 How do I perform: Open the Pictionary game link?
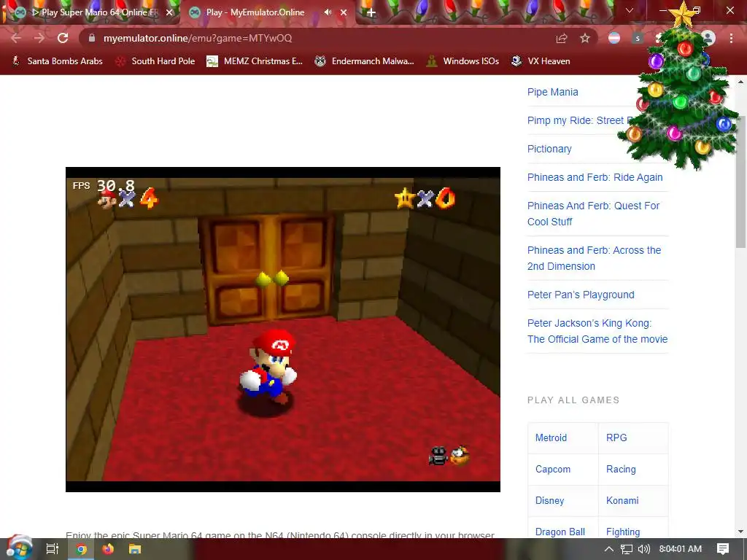pos(549,149)
